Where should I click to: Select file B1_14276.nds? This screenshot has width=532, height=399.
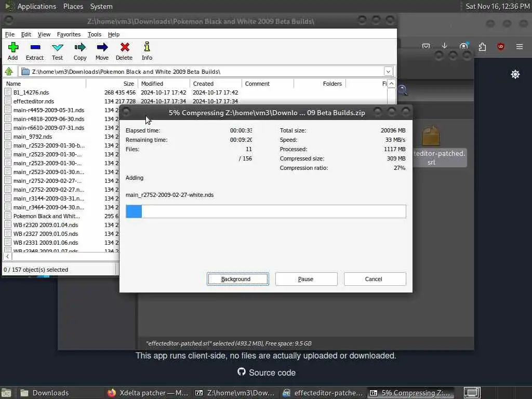(31, 92)
